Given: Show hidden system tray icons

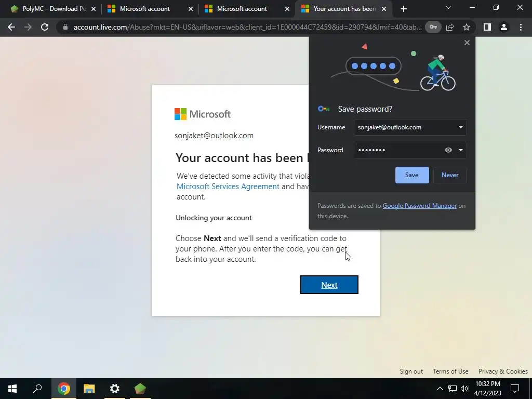Looking at the screenshot, I should click(x=440, y=389).
